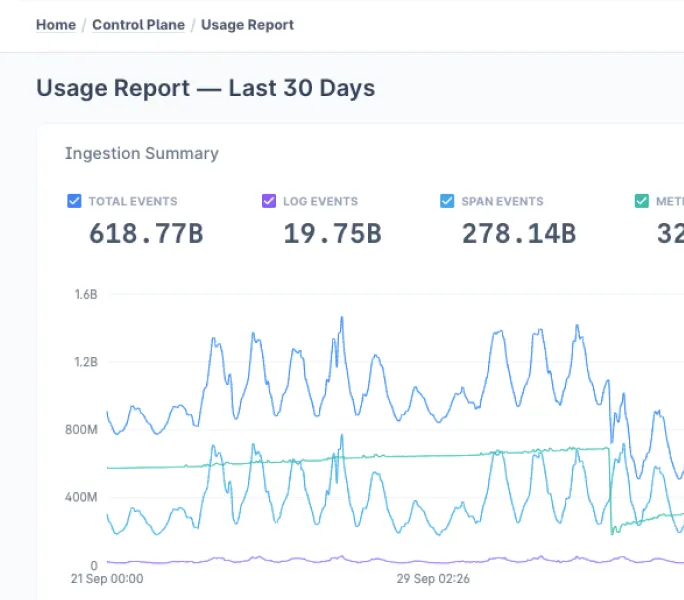This screenshot has width=684, height=600.
Task: Click the 800M y-axis gridline label
Action: [x=81, y=430]
